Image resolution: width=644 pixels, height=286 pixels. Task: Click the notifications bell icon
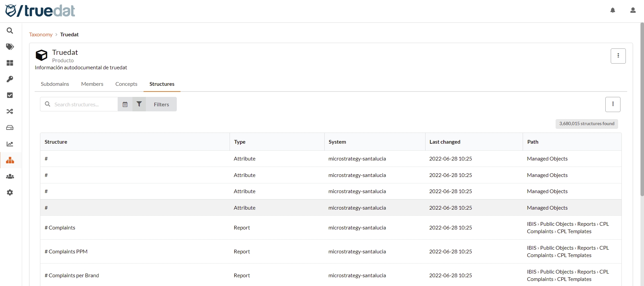coord(613,10)
